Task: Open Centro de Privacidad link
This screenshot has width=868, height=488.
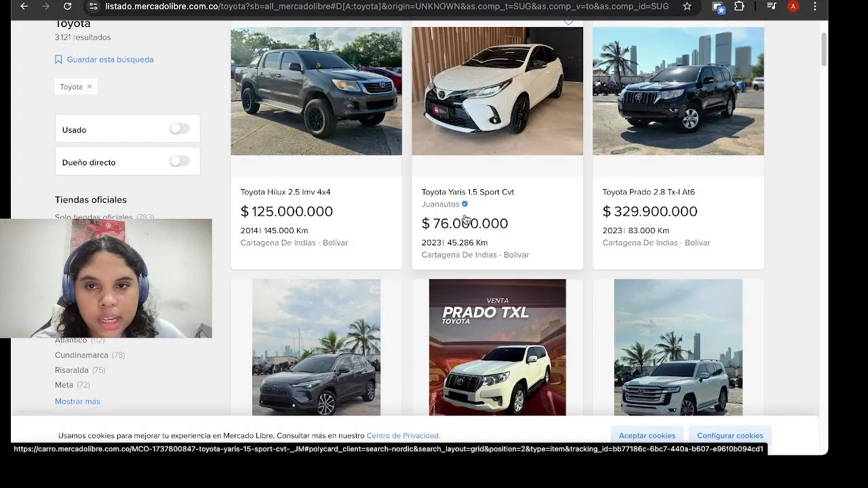Action: 403,436
